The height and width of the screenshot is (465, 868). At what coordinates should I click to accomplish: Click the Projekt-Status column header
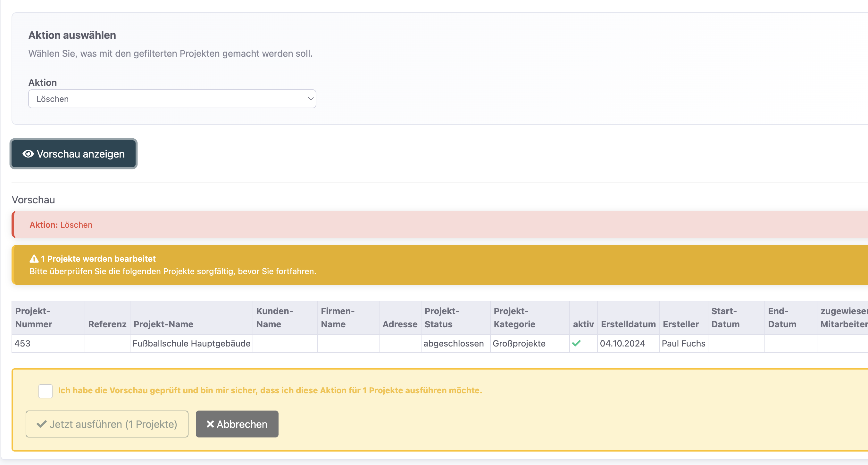[441, 317]
